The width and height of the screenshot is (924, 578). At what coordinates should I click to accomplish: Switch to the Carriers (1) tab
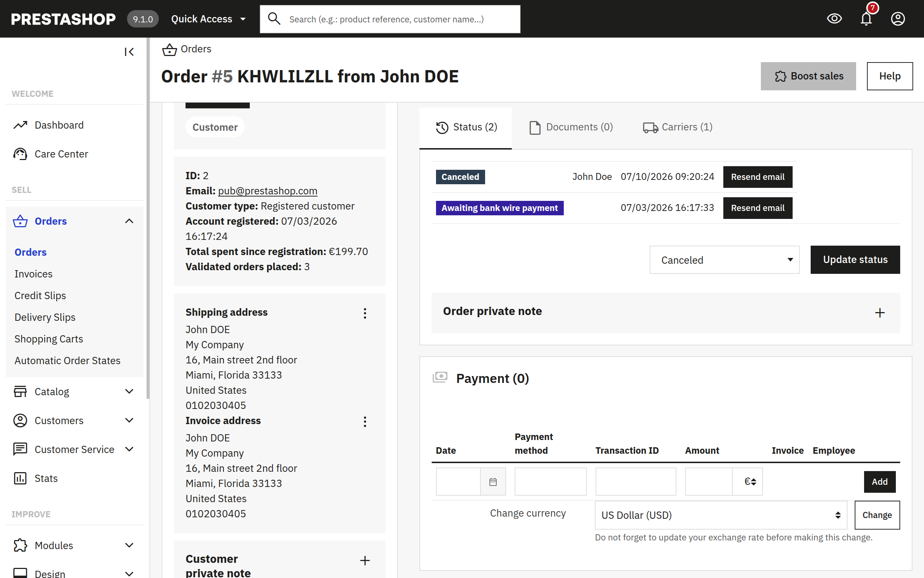point(677,127)
